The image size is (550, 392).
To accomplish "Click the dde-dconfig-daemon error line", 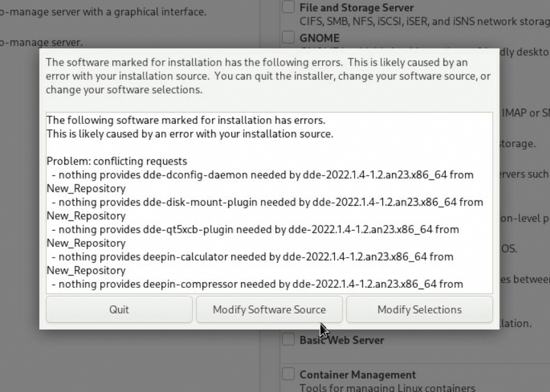I will pos(260,175).
